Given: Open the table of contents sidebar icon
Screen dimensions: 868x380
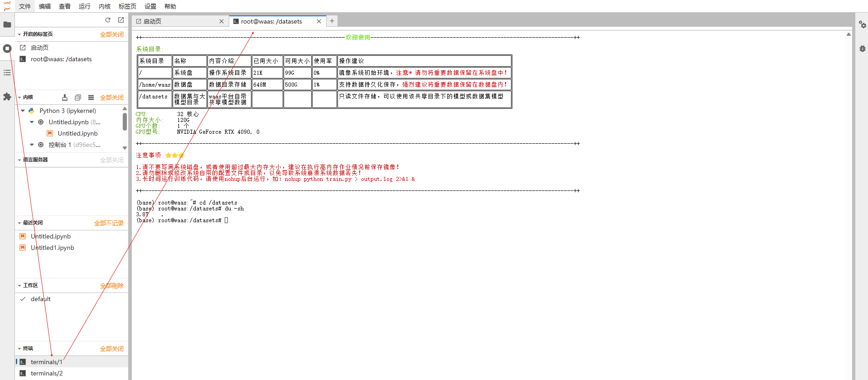Looking at the screenshot, I should [x=7, y=73].
